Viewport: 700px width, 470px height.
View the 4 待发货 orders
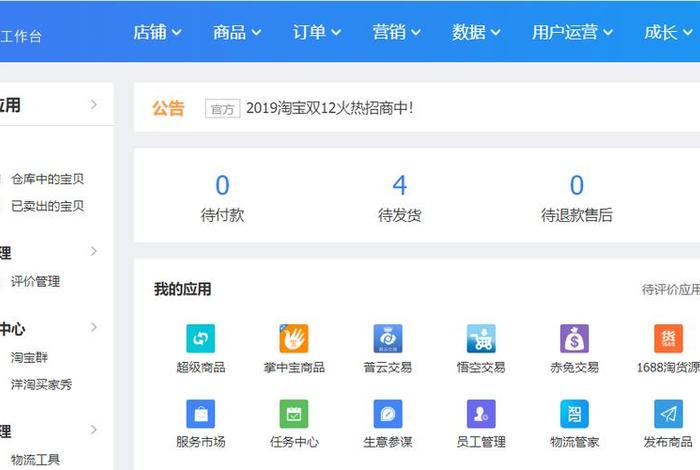pos(400,197)
